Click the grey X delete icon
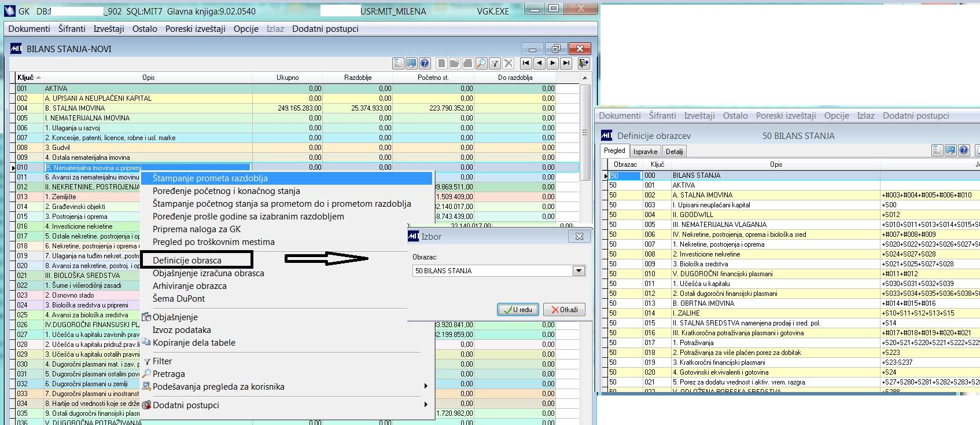Viewport: 980px width, 425px height. pyautogui.click(x=509, y=63)
